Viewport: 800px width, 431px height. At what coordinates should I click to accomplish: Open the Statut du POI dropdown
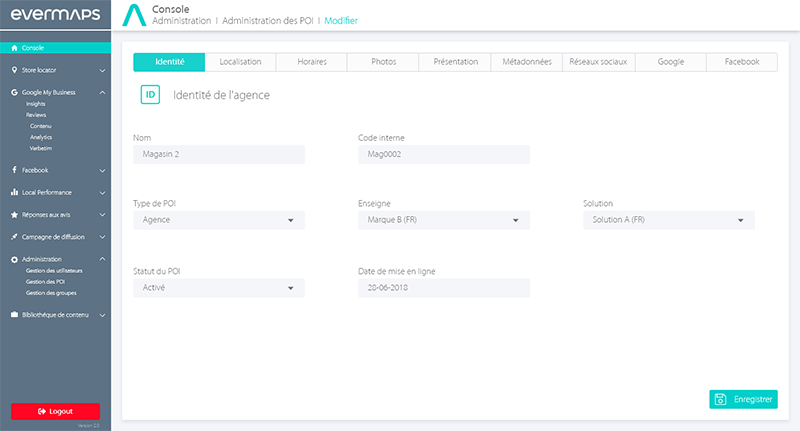pos(218,288)
